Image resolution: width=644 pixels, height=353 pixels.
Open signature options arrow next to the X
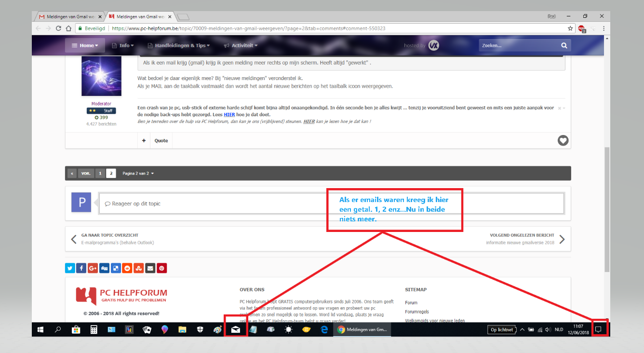(564, 108)
